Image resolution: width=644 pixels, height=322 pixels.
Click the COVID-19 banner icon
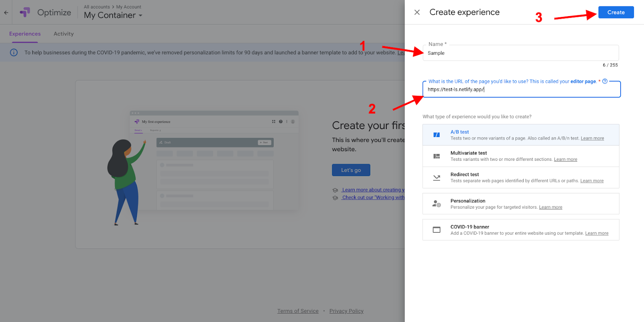(x=436, y=230)
